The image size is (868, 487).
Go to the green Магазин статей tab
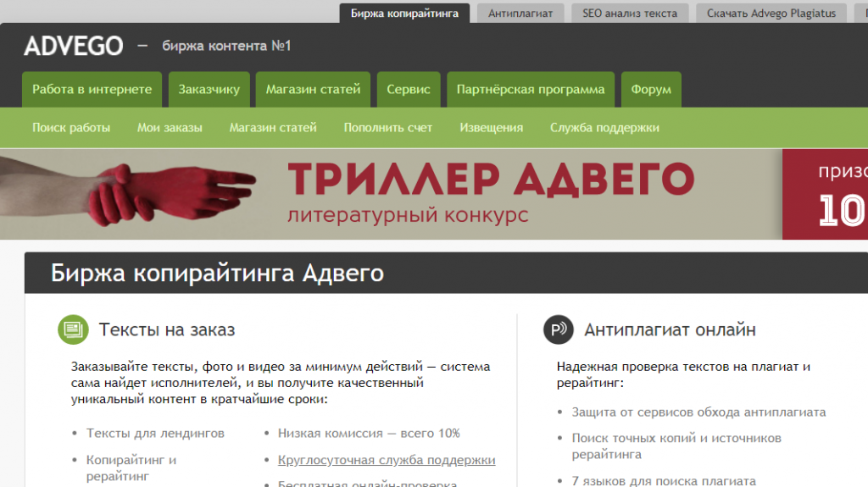(313, 90)
